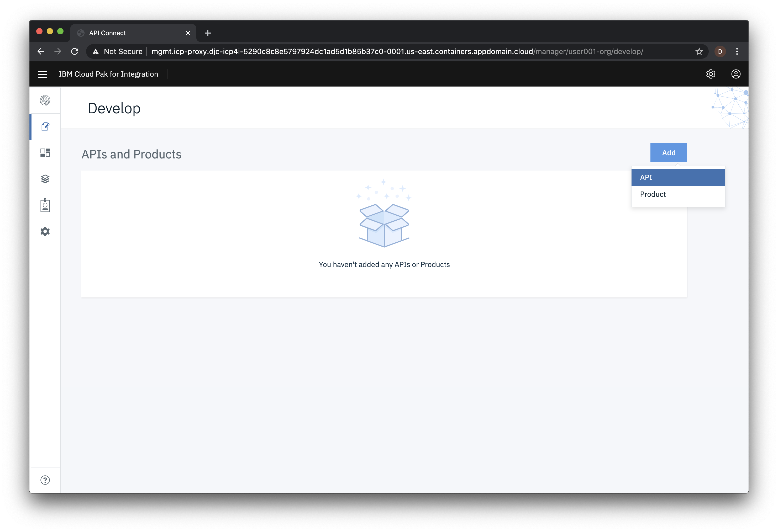Select the Develop (edit) icon in sidebar
This screenshot has width=778, height=532.
click(45, 126)
